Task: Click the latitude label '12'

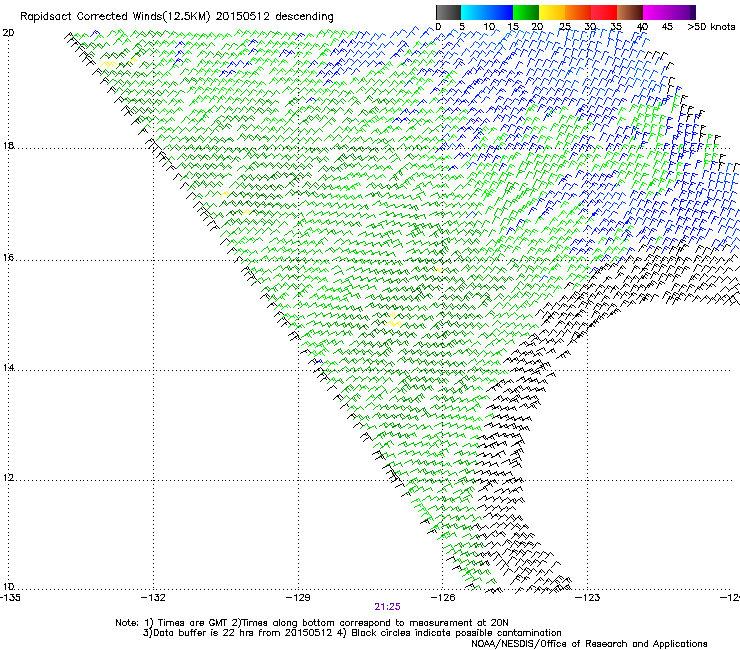Action: click(x=8, y=477)
